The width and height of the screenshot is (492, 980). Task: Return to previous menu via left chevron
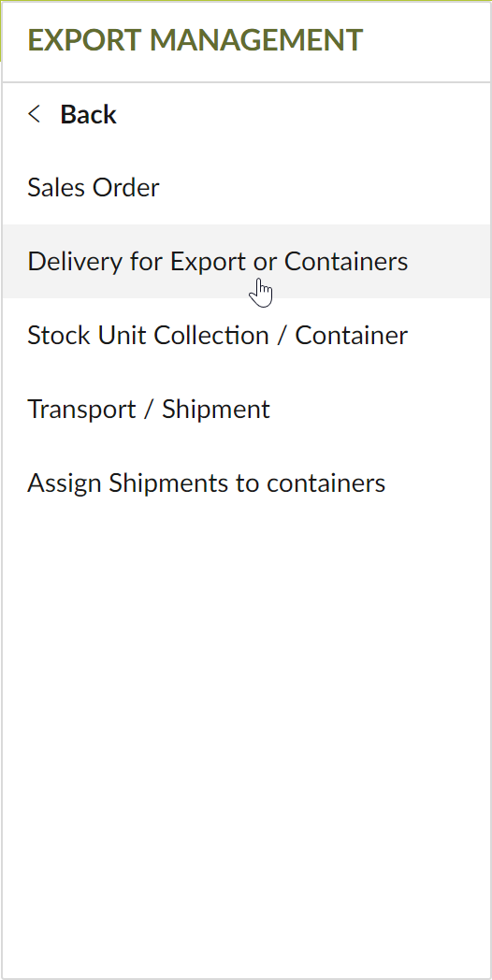(x=35, y=114)
